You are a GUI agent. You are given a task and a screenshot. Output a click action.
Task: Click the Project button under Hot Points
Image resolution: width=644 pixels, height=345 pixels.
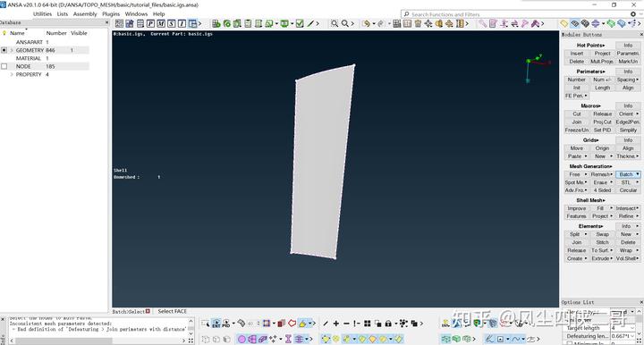pyautogui.click(x=602, y=54)
